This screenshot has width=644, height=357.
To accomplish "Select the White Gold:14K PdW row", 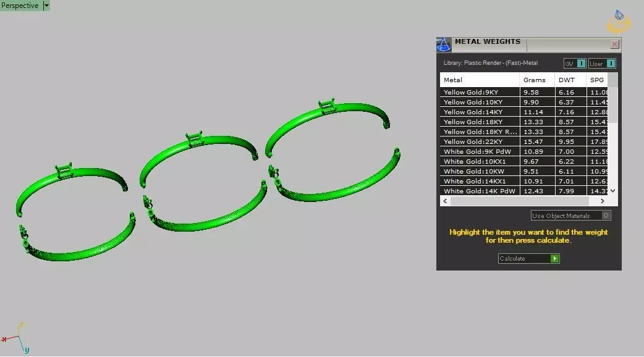I will pos(523,191).
